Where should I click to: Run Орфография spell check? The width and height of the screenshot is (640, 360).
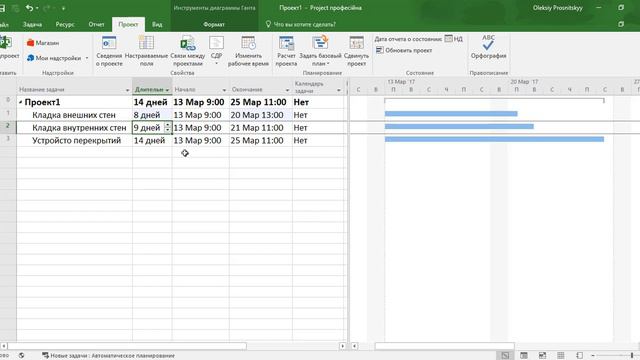pyautogui.click(x=488, y=47)
